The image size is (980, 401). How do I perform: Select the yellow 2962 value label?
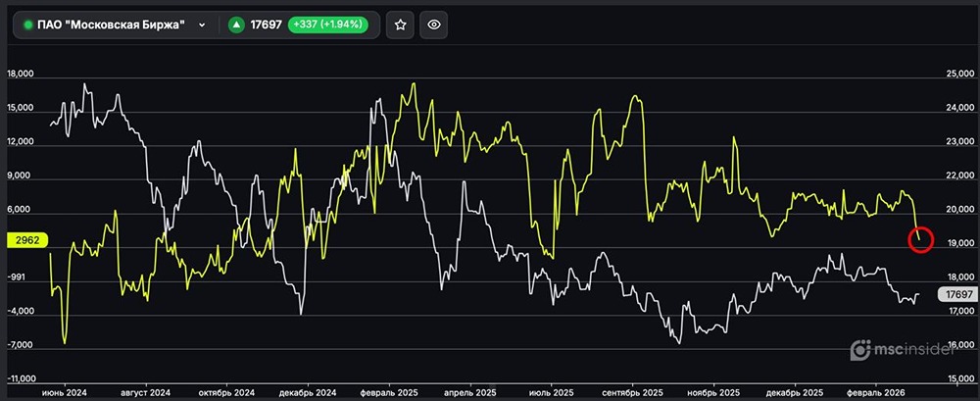coord(26,239)
